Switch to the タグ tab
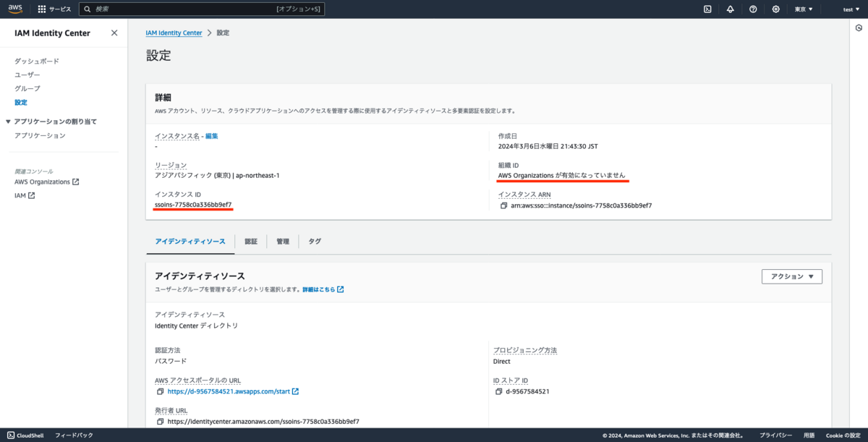This screenshot has width=868, height=442. tap(315, 242)
